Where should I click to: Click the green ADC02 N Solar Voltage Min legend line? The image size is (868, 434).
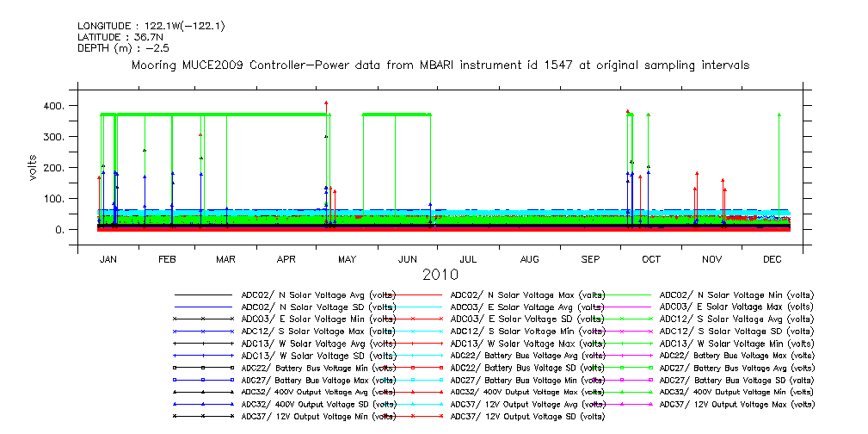point(622,294)
